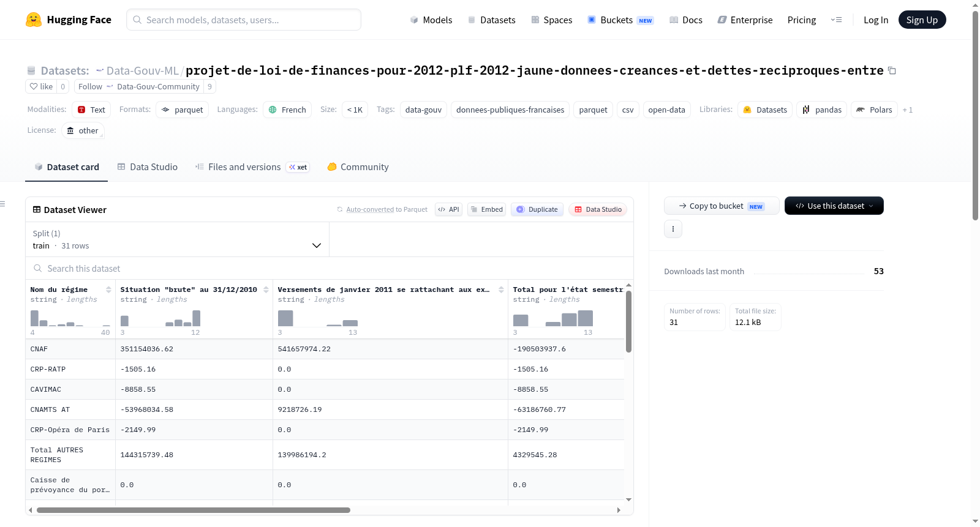Select the open-data tag
Viewport: 980px width, 527px height.
(666, 110)
